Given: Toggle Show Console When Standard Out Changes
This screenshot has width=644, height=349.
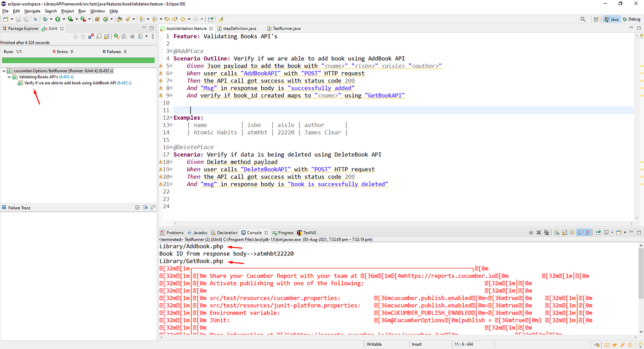Looking at the screenshot, I should coord(580,233).
